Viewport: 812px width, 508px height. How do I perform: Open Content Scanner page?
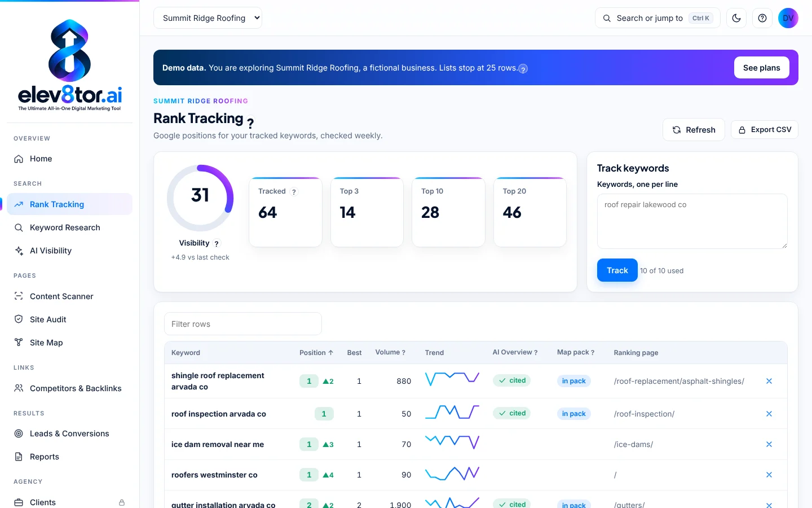click(x=69, y=296)
